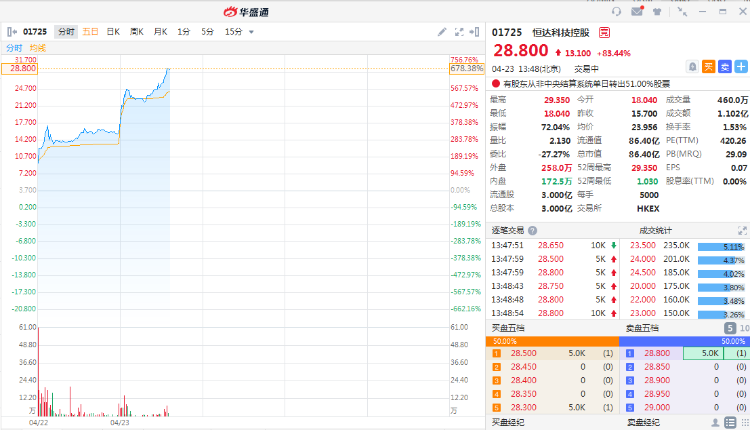Select broker list view icon
The image size is (750, 430).
730,422
